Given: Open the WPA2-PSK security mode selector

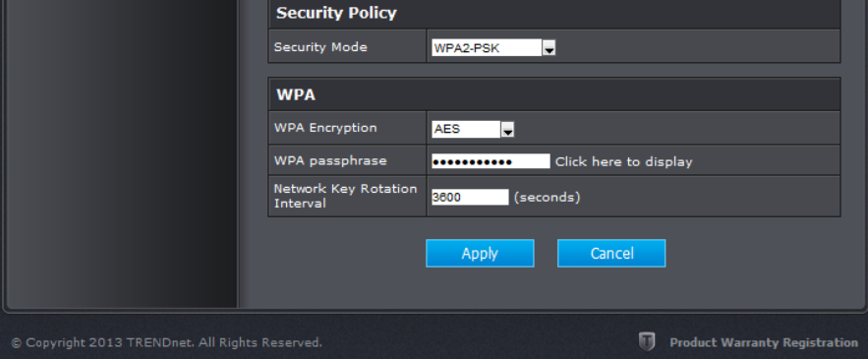Looking at the screenshot, I should point(493,48).
